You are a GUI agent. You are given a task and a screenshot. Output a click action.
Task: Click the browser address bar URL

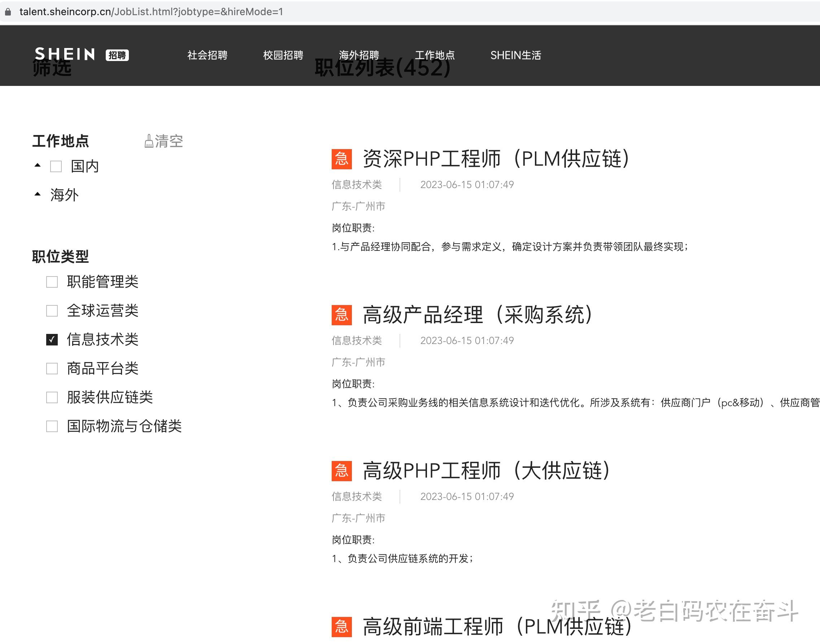[x=151, y=12]
